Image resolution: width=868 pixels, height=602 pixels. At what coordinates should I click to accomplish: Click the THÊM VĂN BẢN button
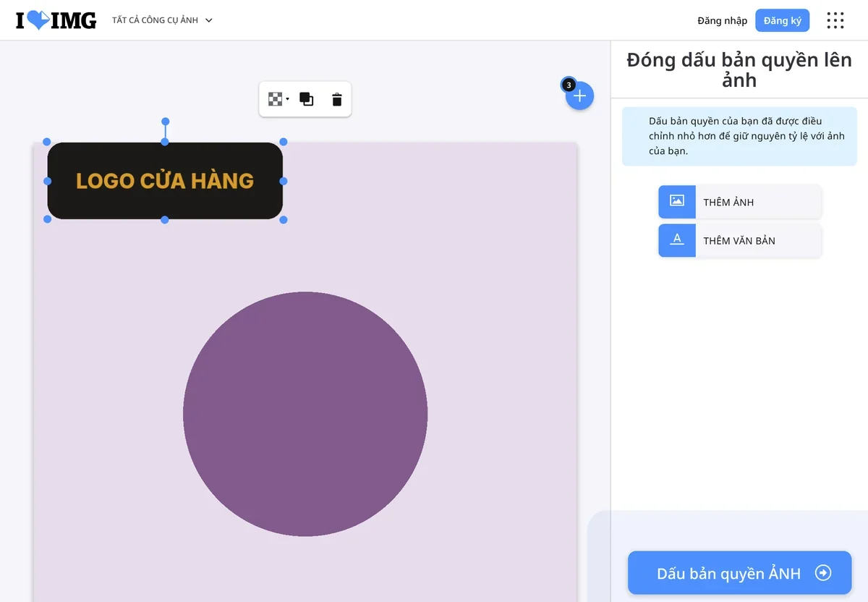tap(740, 240)
